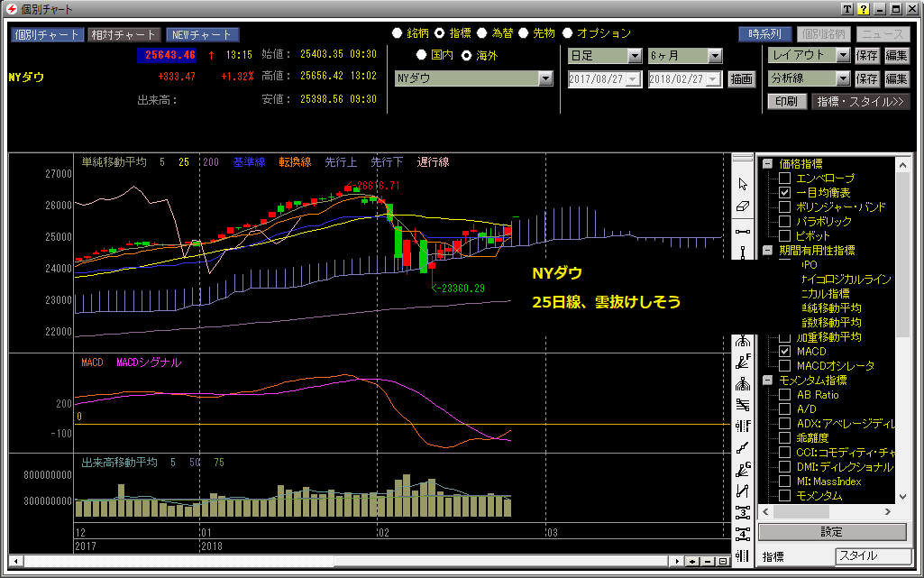Screen dimensions: 924x578
Task: Click the 基準線 legend label
Action: coord(249,162)
